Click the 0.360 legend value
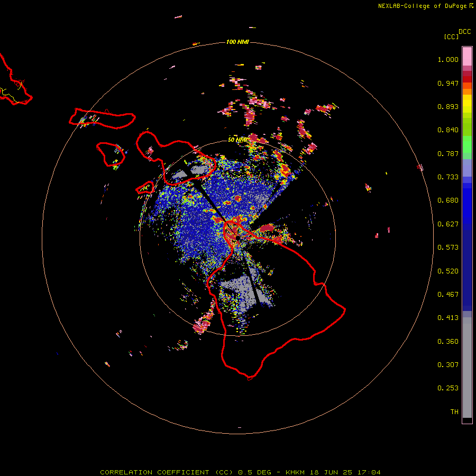The height and width of the screenshot is (476, 476). [448, 342]
